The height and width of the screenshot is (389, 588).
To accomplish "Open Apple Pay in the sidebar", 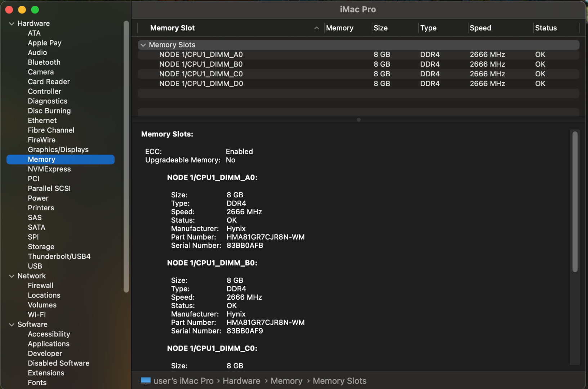I will [45, 43].
